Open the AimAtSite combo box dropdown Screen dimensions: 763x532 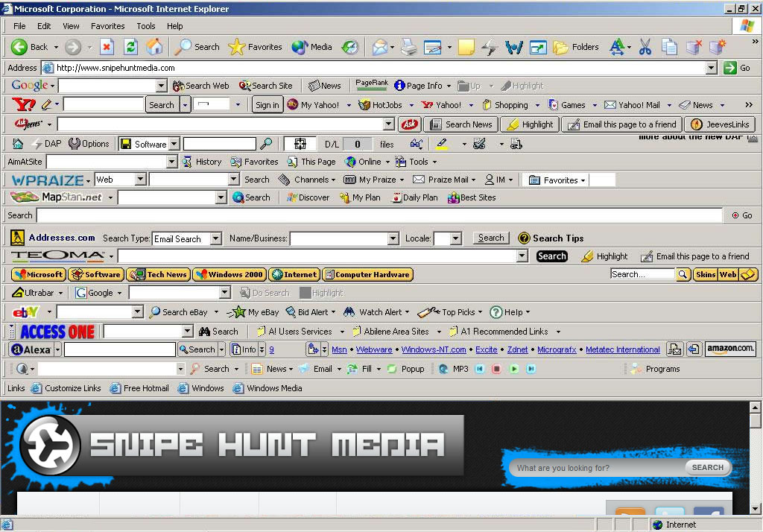(172, 162)
